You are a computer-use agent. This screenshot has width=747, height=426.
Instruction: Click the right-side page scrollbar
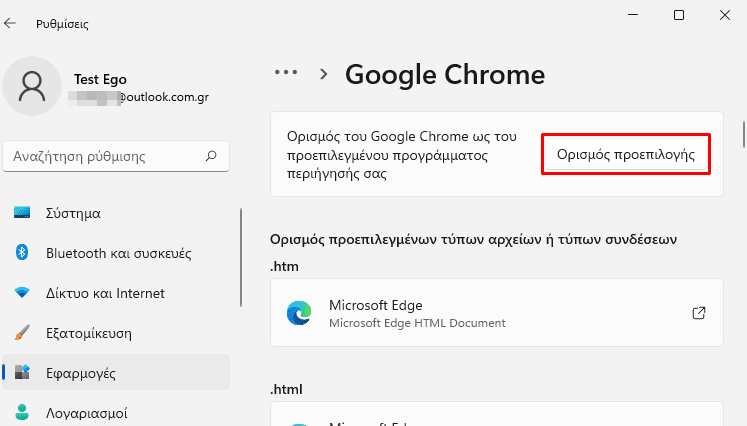point(744,135)
